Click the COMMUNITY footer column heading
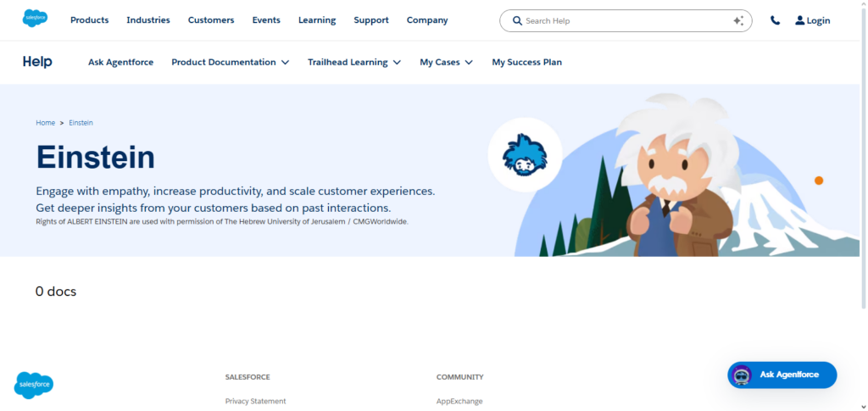This screenshot has width=868, height=411. (460, 377)
